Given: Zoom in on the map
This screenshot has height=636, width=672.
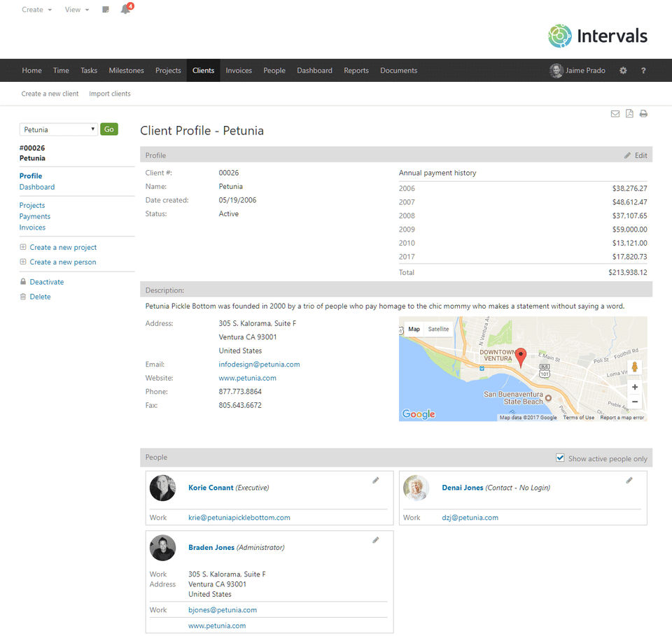Looking at the screenshot, I should (x=635, y=387).
